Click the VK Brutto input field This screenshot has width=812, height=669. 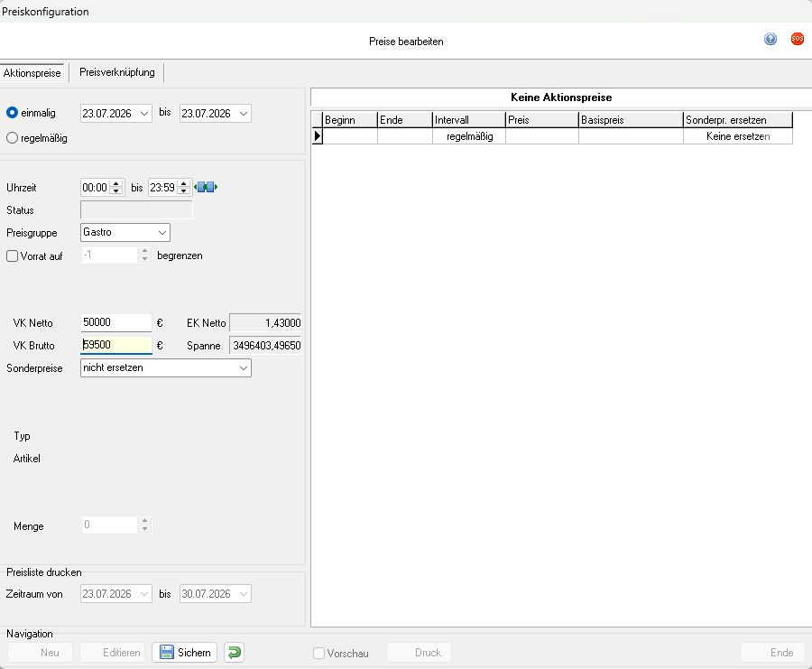116,345
